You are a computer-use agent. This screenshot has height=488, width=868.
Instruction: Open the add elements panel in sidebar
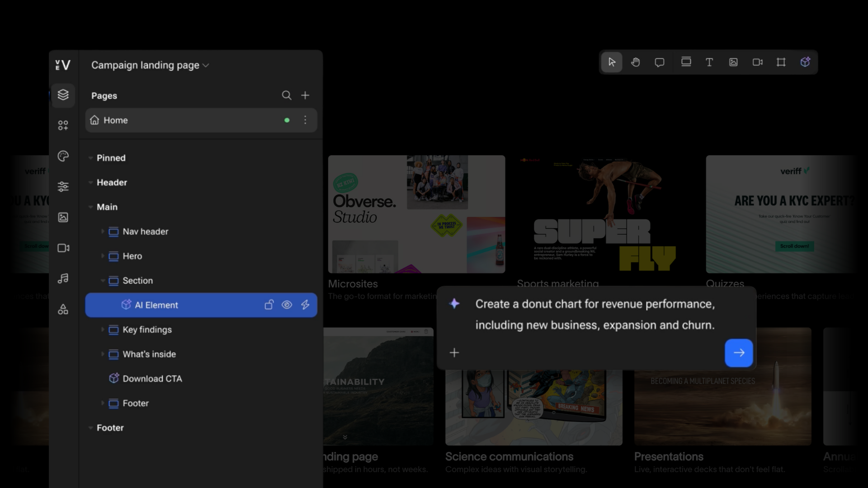point(63,125)
